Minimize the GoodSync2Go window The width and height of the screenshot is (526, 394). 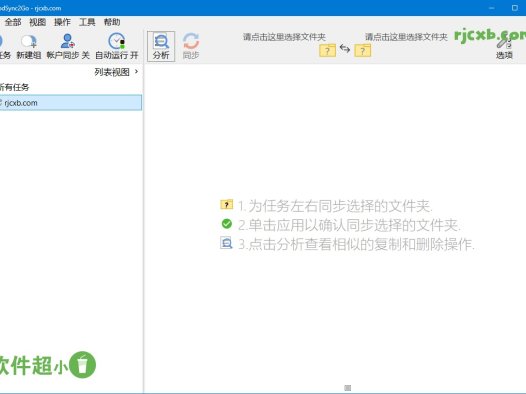pyautogui.click(x=492, y=8)
